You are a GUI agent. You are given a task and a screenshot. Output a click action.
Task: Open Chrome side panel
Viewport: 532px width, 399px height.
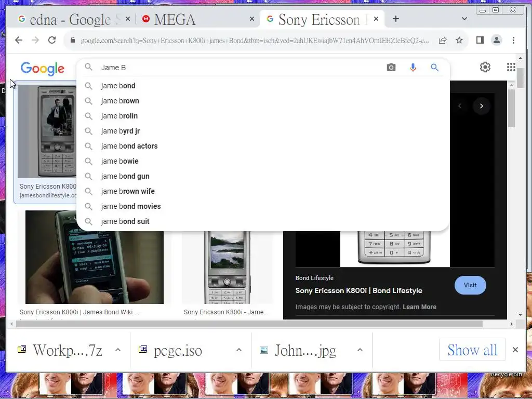(x=480, y=41)
